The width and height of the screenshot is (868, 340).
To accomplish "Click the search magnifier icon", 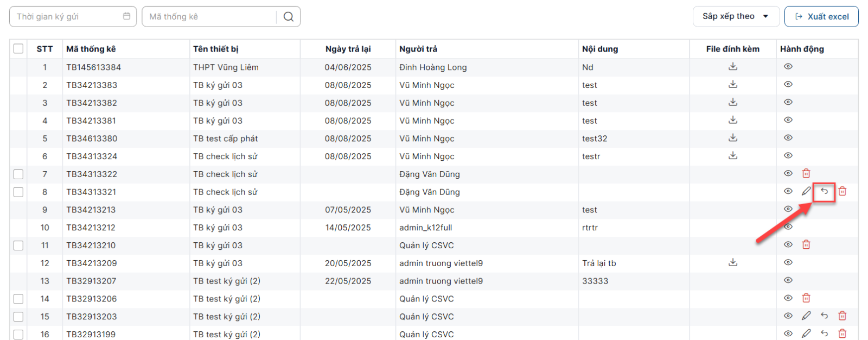I will click(x=289, y=17).
